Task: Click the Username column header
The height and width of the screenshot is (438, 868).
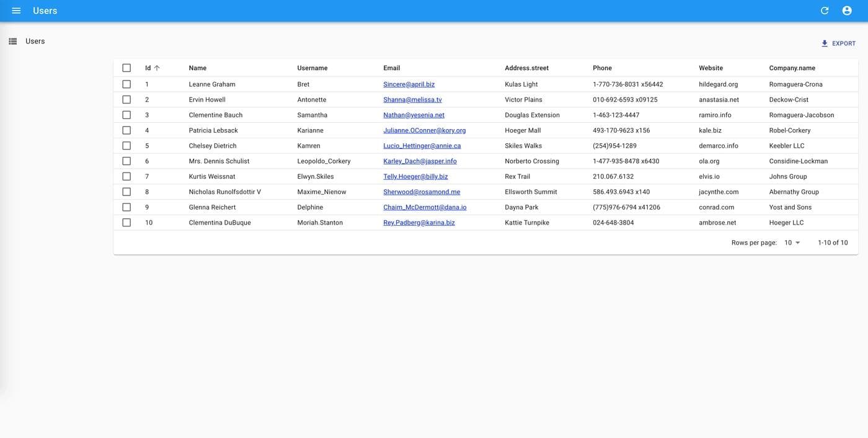Action: (x=312, y=68)
